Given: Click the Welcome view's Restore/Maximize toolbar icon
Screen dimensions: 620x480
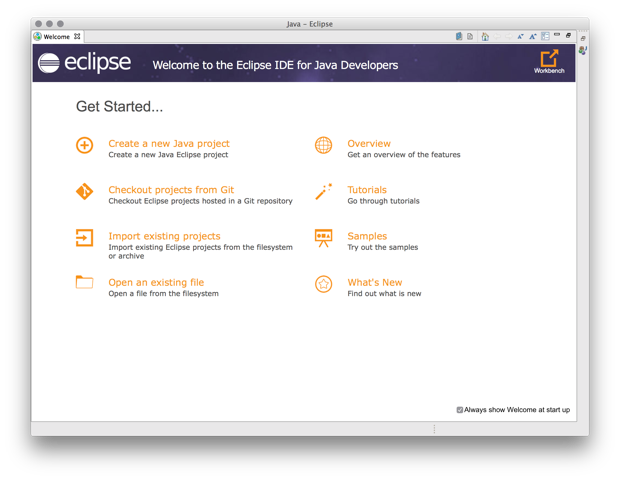Looking at the screenshot, I should pyautogui.click(x=568, y=36).
